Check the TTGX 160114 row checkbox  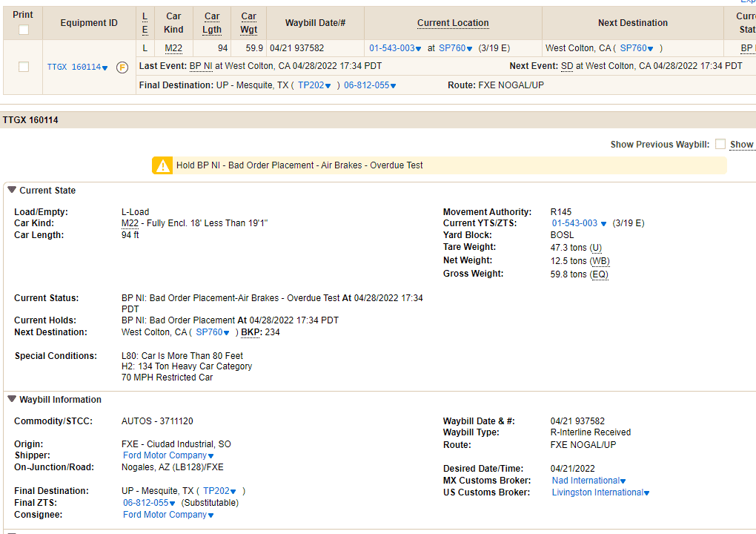(x=23, y=67)
